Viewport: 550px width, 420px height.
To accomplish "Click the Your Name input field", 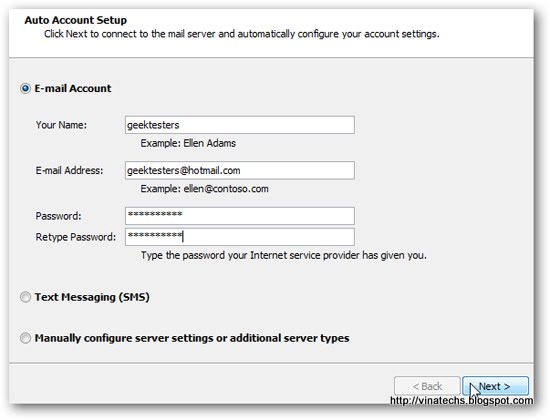I will (x=240, y=125).
